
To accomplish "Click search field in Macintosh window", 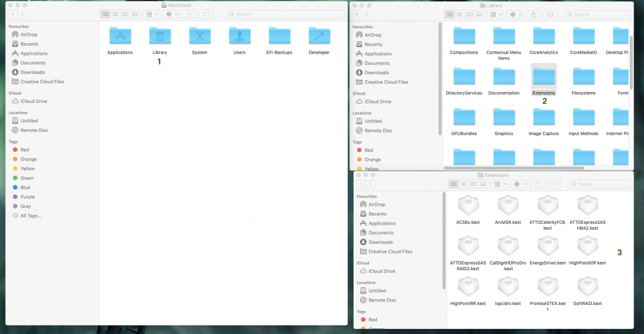I will [x=287, y=14].
